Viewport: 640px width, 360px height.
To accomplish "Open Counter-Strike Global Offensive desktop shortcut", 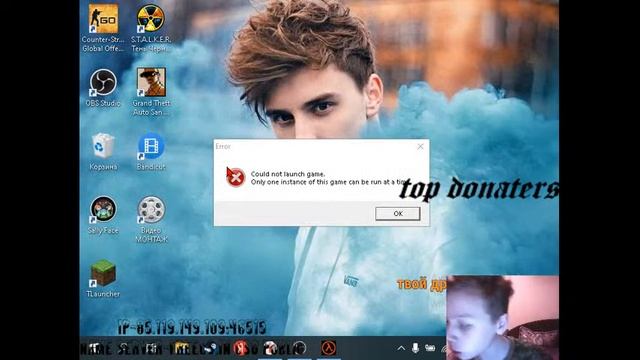I will 103,28.
